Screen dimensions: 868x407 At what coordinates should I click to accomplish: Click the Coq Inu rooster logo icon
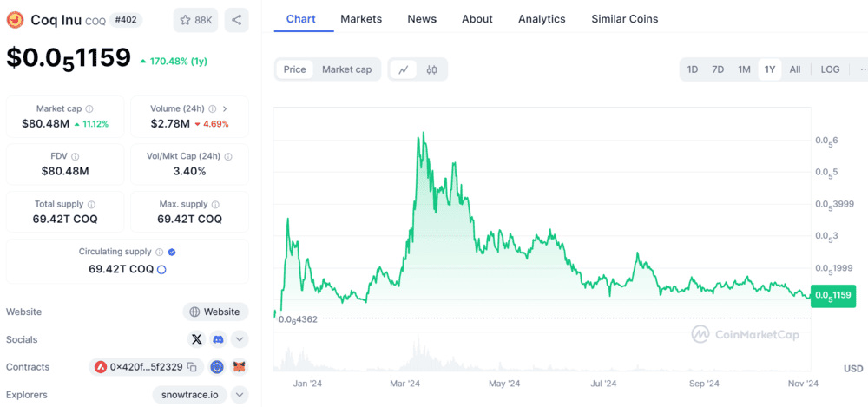tap(15, 21)
